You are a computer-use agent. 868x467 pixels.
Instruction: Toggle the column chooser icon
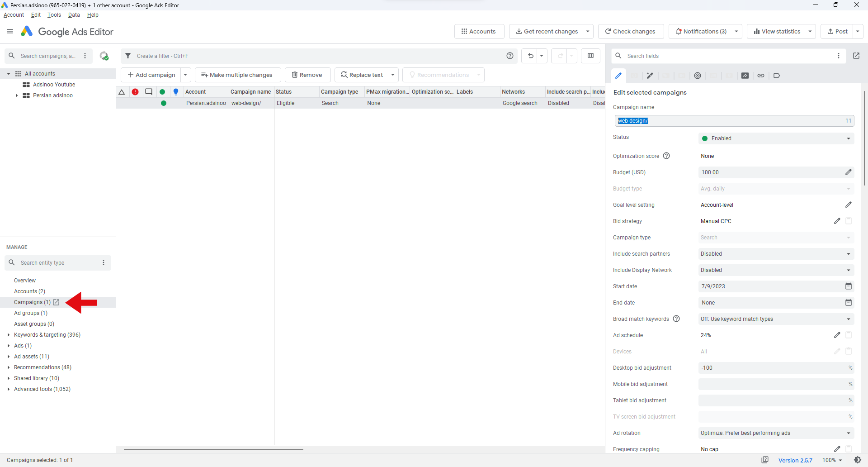(x=590, y=56)
